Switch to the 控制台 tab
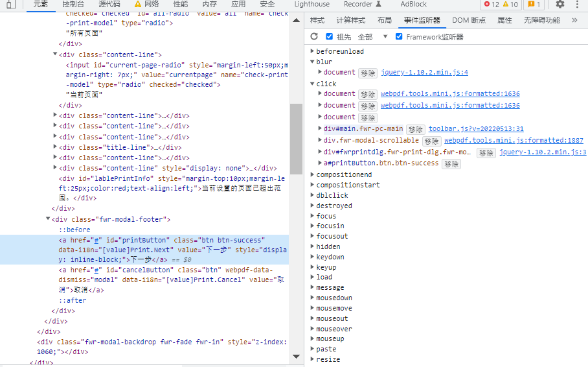Viewport: 588px width, 367px height. 73,4
